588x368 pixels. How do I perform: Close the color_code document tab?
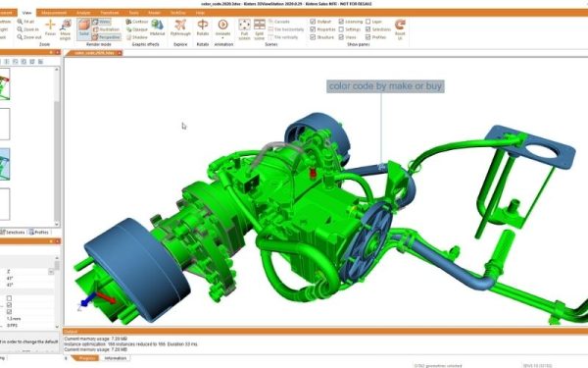pyautogui.click(x=120, y=53)
